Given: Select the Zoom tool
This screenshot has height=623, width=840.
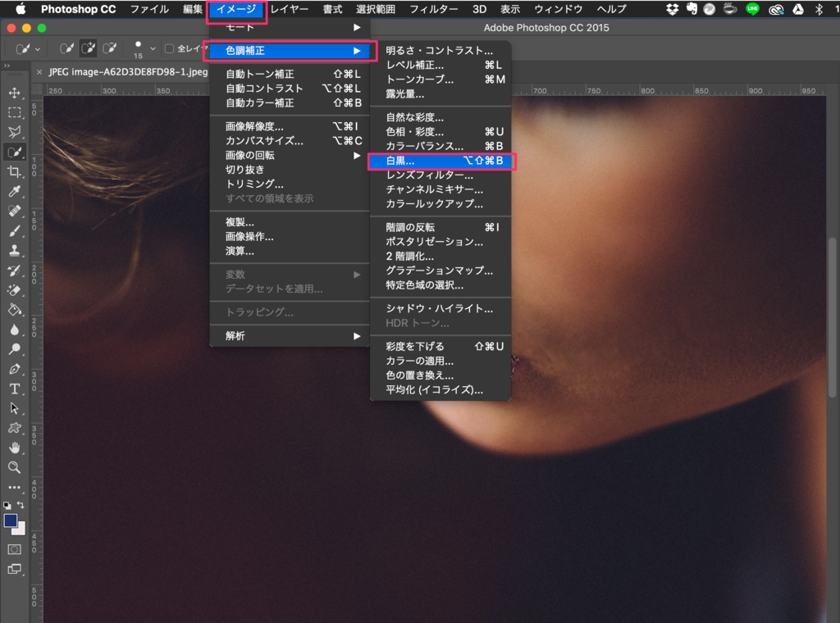Looking at the screenshot, I should coord(14,466).
